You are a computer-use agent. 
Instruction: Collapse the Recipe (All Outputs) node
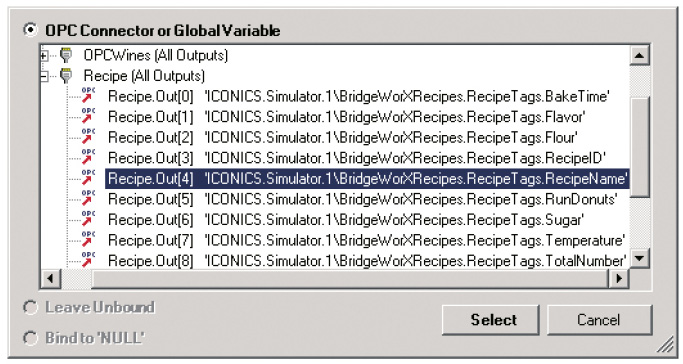(44, 76)
